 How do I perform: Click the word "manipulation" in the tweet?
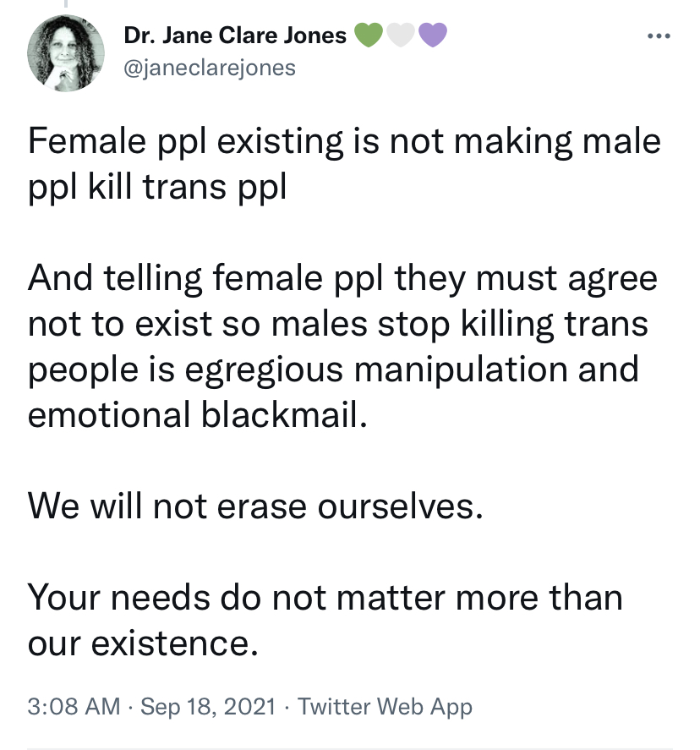point(476,370)
